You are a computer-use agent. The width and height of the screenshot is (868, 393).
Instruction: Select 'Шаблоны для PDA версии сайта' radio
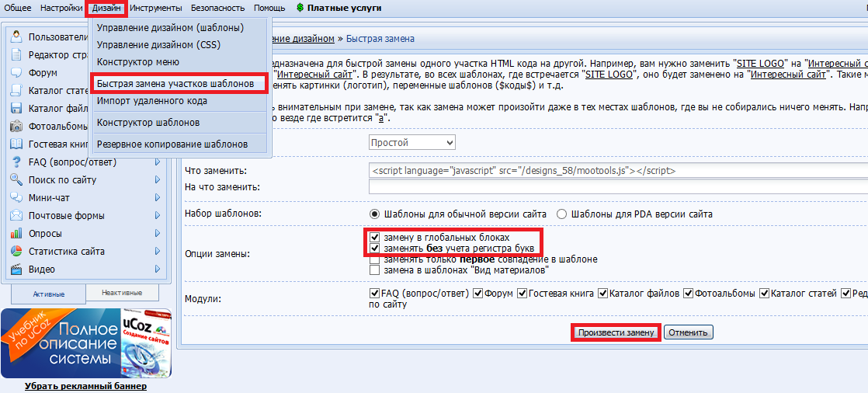coord(562,214)
